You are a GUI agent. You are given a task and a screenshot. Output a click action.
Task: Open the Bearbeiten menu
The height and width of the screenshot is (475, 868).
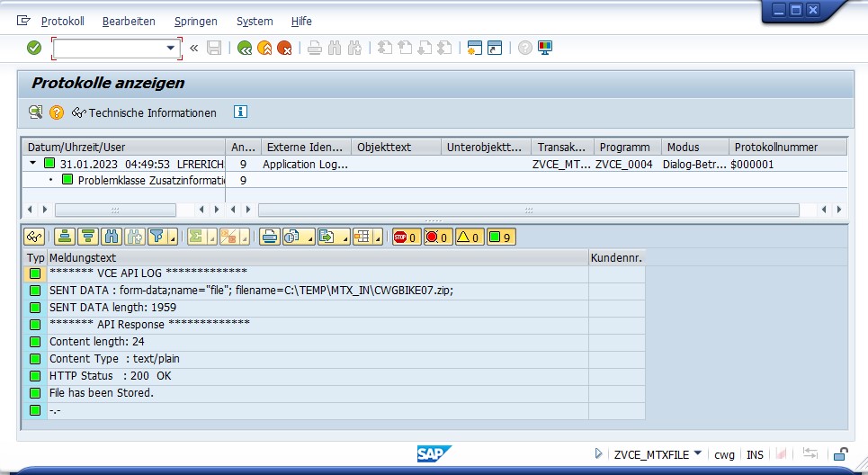point(129,21)
